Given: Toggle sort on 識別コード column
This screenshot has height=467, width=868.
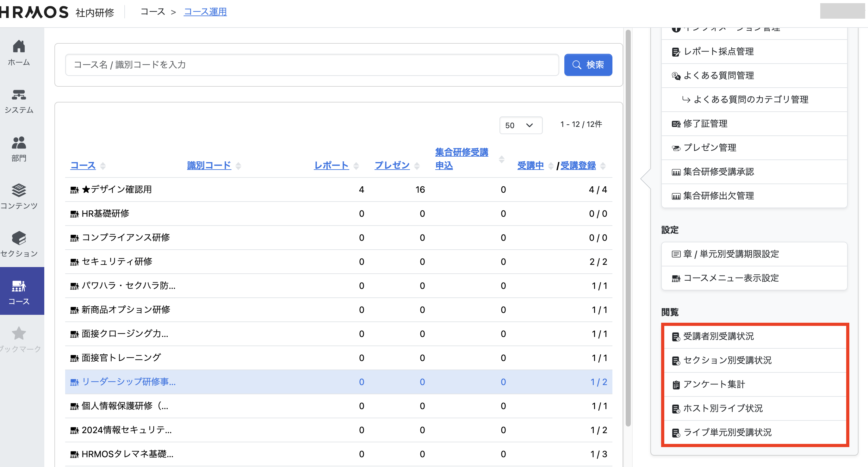Looking at the screenshot, I should 238,166.
